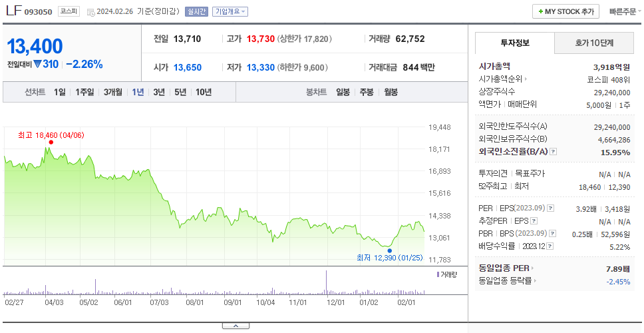The height and width of the screenshot is (333, 644).
Task: Open the help icon beside PER EPS(2023.09)
Action: pos(550,208)
